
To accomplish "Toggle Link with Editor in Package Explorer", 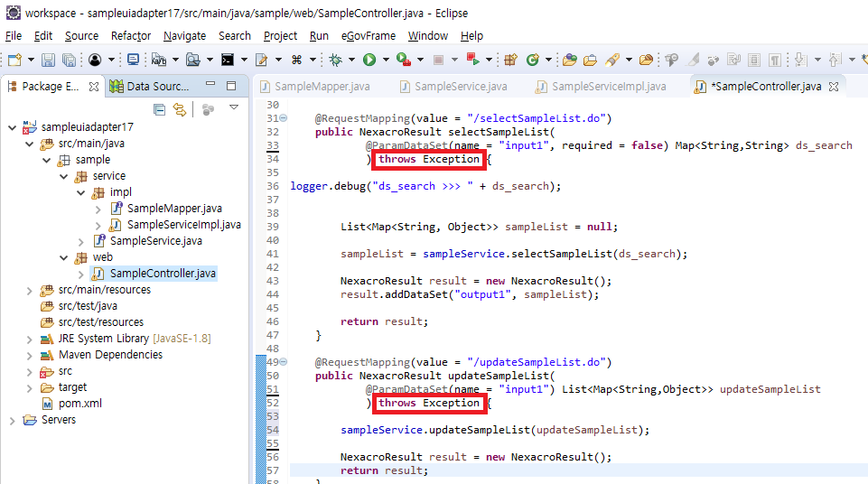I will [x=180, y=109].
